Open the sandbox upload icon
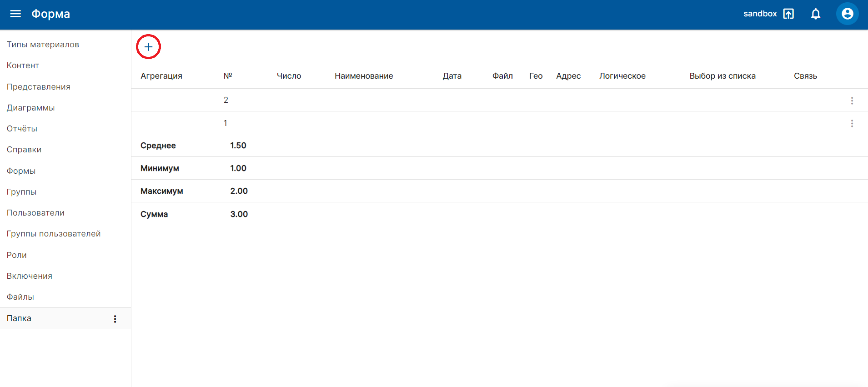868x387 pixels. 788,14
